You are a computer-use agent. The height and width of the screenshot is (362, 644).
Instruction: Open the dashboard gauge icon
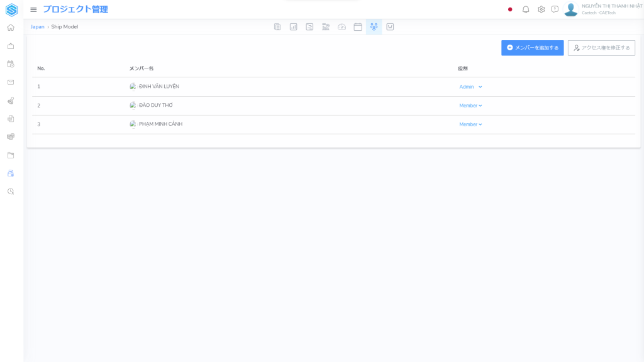coord(341,27)
